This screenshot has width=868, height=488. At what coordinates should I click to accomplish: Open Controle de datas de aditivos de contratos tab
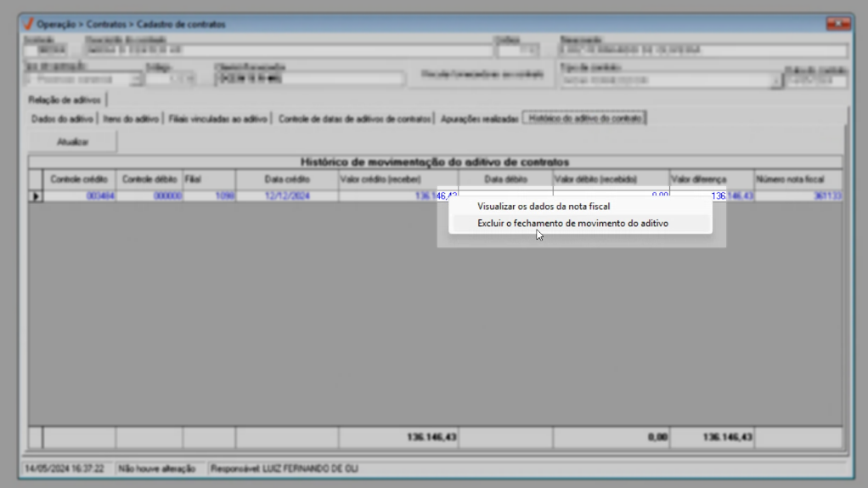point(354,119)
